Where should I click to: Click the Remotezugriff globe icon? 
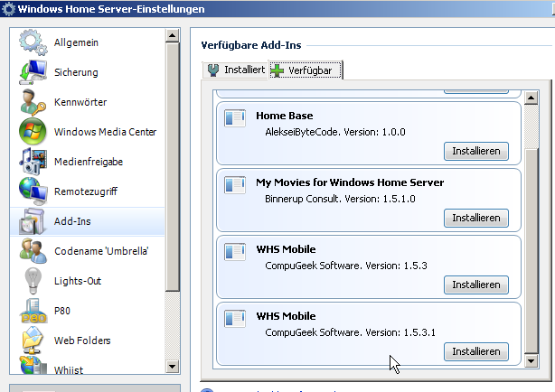click(x=33, y=191)
